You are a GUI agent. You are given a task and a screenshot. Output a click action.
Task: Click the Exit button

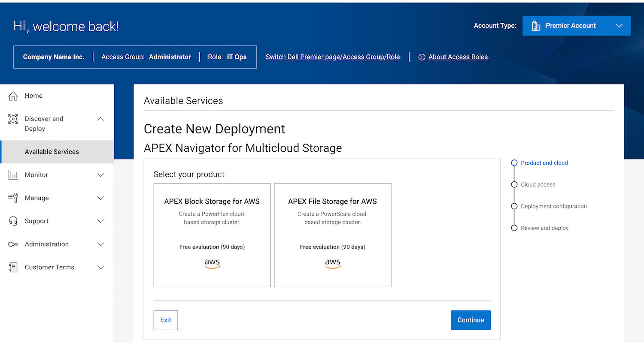[x=166, y=320]
